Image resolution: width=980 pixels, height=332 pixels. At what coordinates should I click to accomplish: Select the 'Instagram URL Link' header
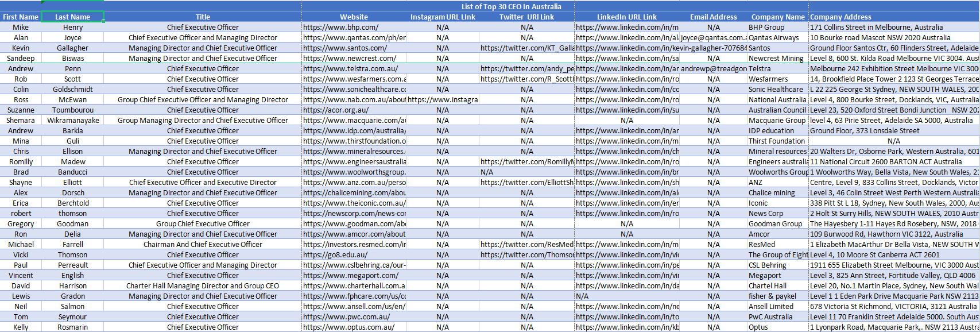443,17
